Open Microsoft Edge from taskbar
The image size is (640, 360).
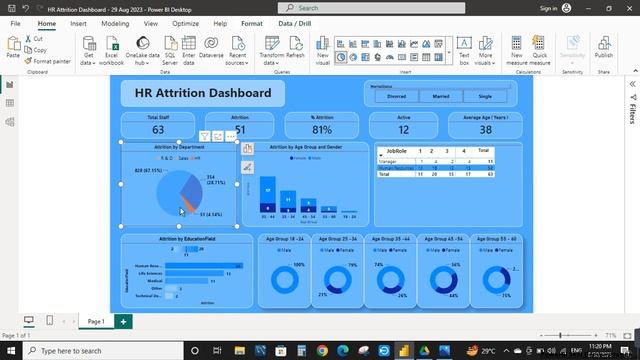[x=343, y=351]
